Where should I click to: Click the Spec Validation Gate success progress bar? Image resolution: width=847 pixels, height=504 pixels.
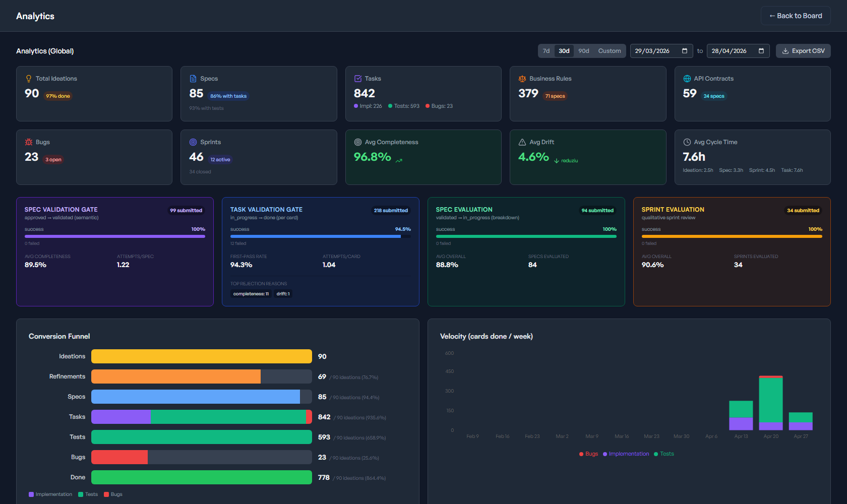[115, 236]
